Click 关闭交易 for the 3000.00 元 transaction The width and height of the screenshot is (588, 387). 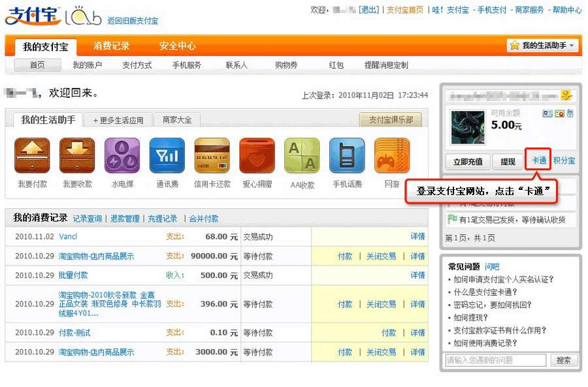tap(381, 352)
